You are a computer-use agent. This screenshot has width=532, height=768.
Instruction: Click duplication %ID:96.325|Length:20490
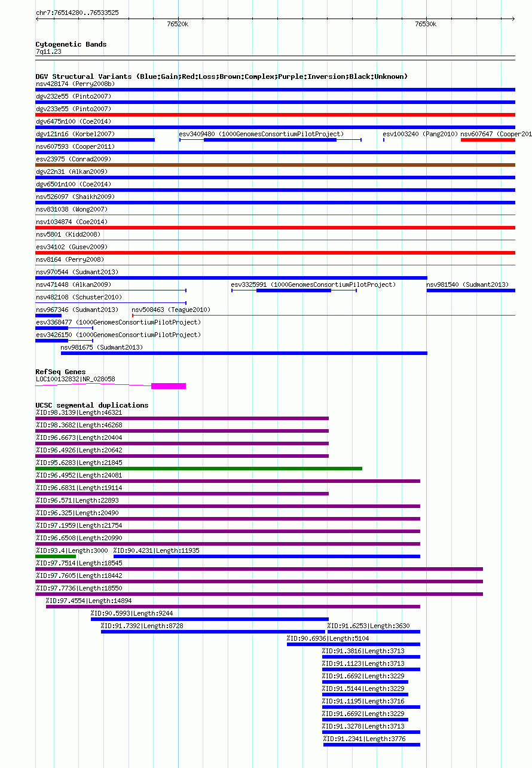point(77,513)
